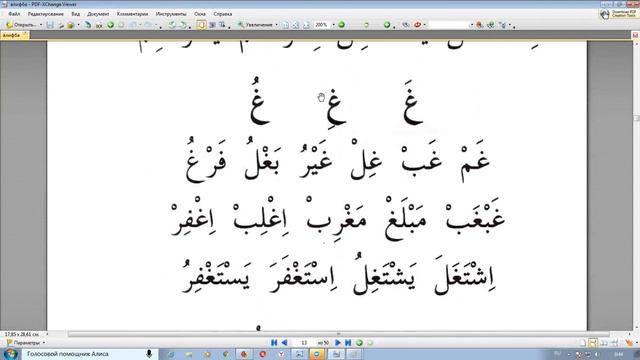Viewport: 640px width, 360px height.
Task: Click the Opera icon on taskbar
Action: 262,354
